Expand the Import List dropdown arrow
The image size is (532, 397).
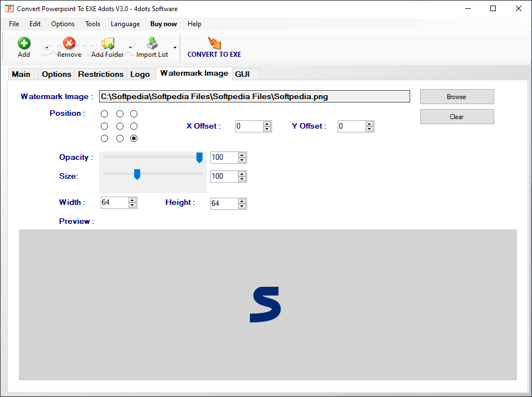[x=175, y=47]
